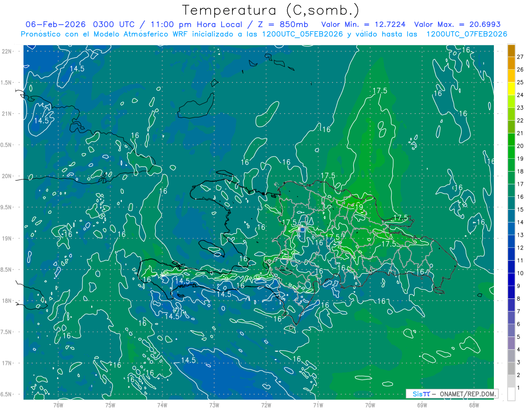
Task: Click the legend scale label "1"
Action: tap(519, 388)
